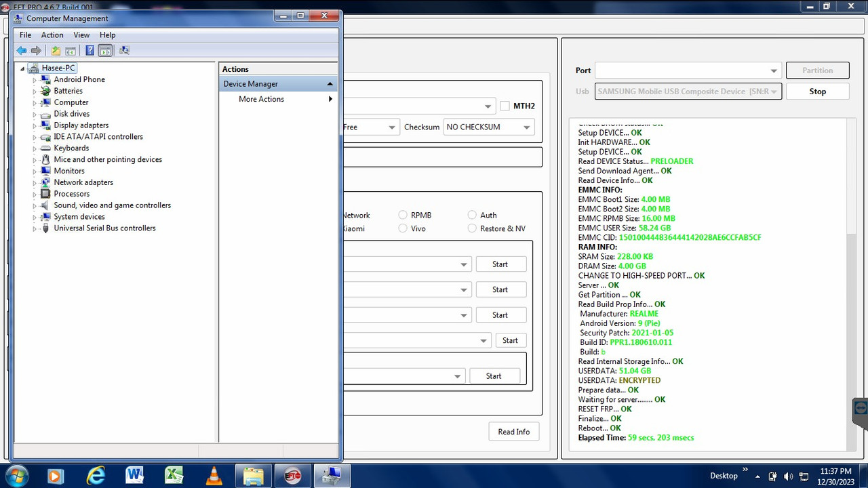Show hidden tray icons arrow

point(756,476)
